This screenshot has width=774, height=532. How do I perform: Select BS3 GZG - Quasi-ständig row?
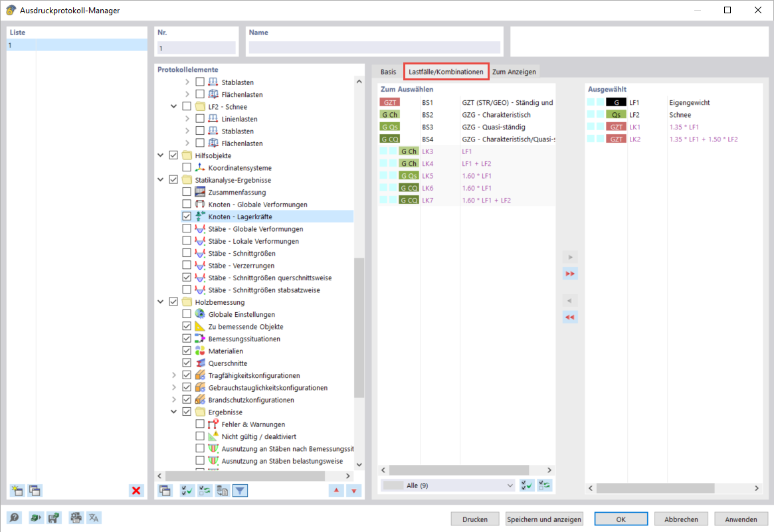[x=467, y=127]
